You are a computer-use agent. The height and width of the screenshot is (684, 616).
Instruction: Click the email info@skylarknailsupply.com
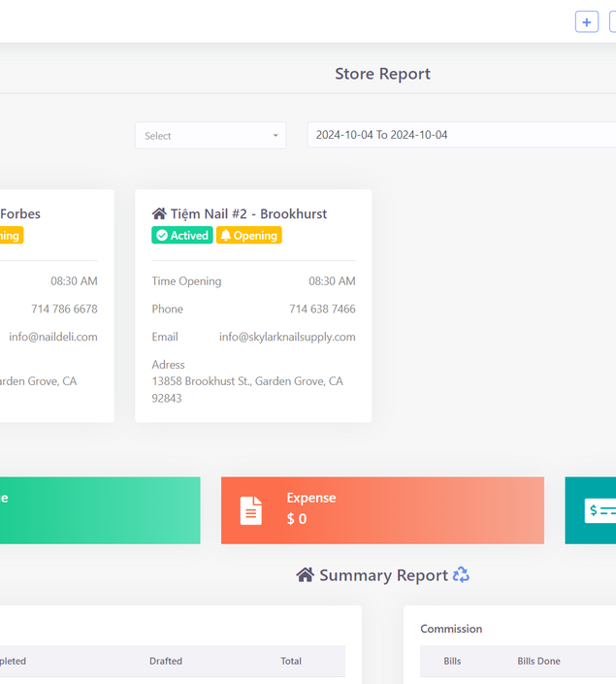[287, 337]
